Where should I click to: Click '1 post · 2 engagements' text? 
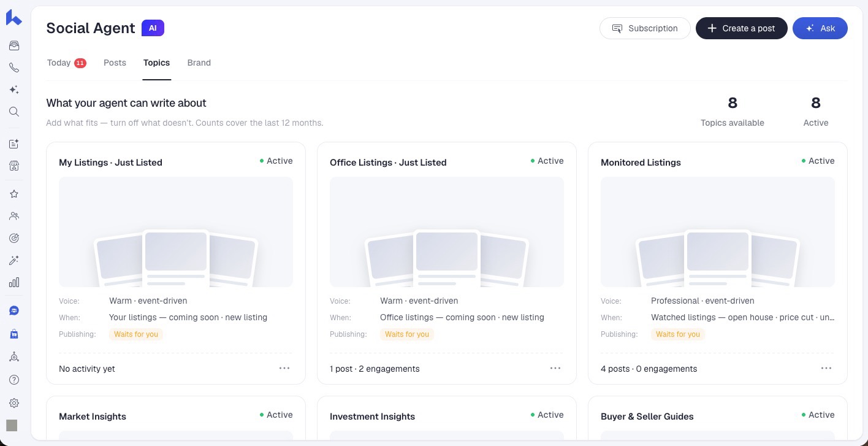coord(375,369)
